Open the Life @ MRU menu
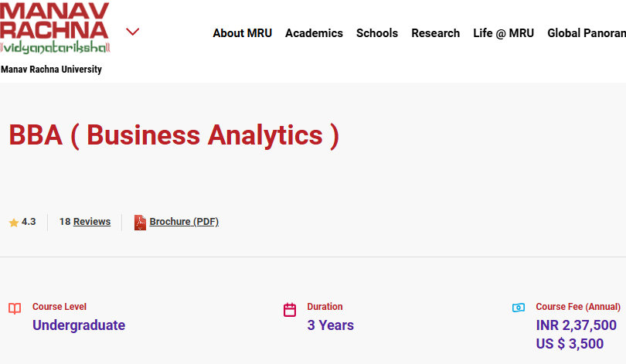626x364 pixels. pos(503,33)
